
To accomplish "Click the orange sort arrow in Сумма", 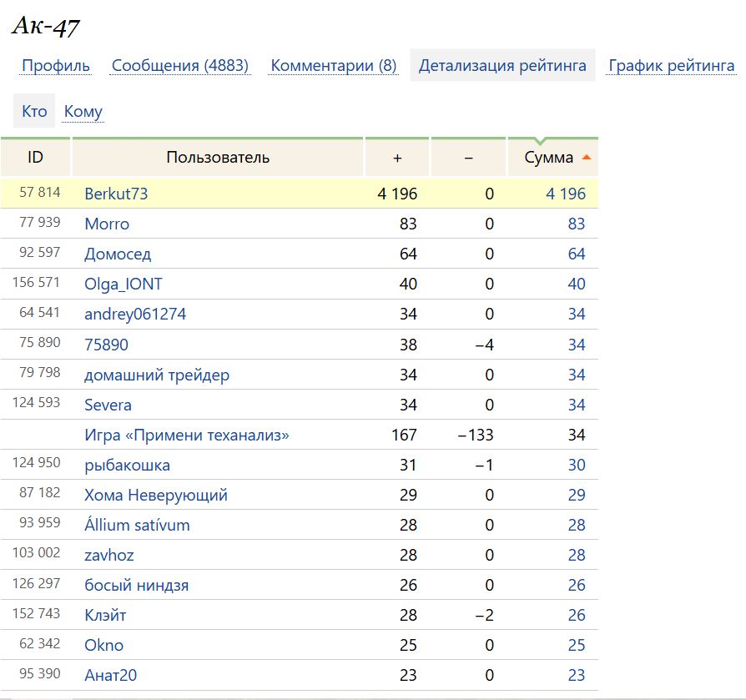I will point(587,158).
